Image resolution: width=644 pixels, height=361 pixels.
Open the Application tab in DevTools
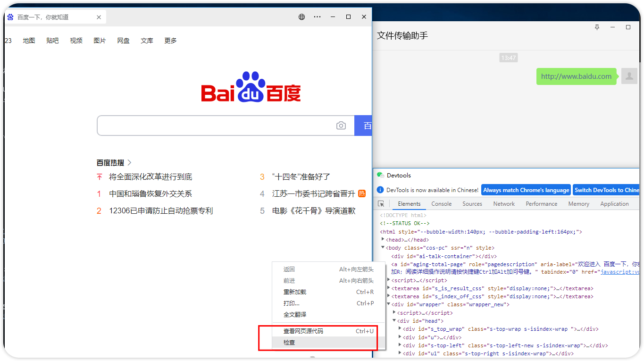(x=614, y=204)
